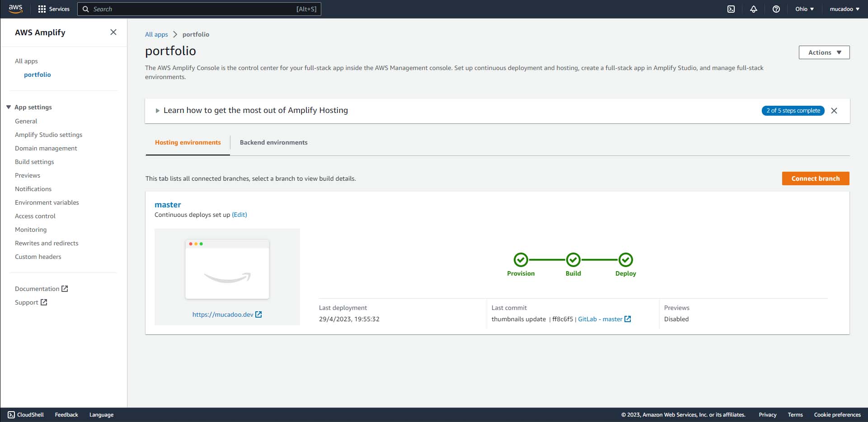
Task: Click the All apps breadcrumb link
Action: [x=156, y=34]
